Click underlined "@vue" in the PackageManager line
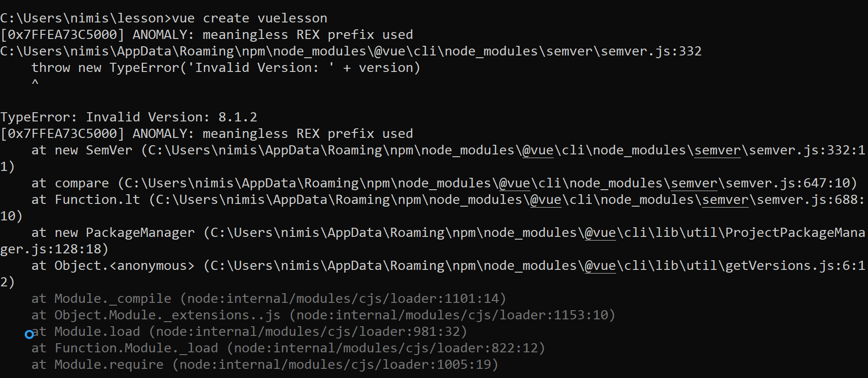 [600, 233]
